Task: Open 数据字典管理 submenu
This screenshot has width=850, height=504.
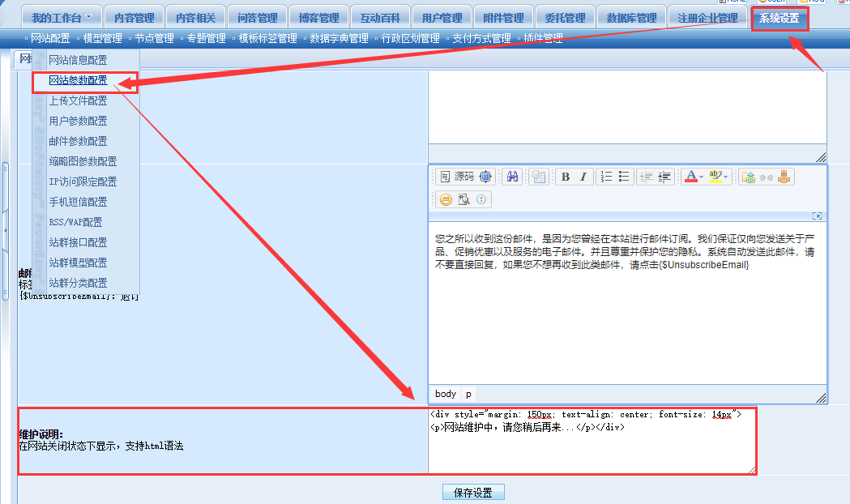Action: tap(339, 38)
